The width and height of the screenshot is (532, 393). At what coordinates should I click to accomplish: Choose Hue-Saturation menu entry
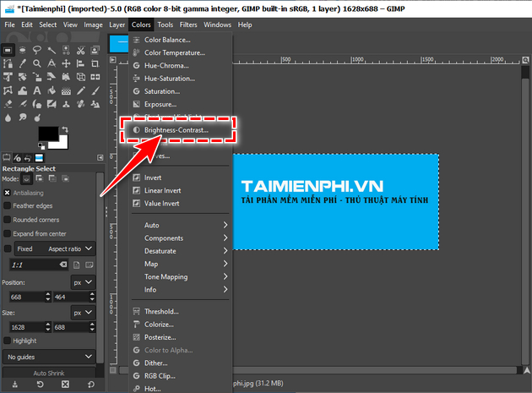pos(181,79)
